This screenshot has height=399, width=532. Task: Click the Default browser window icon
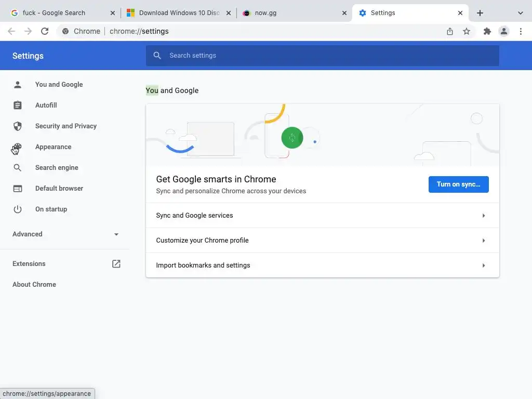[x=18, y=188]
